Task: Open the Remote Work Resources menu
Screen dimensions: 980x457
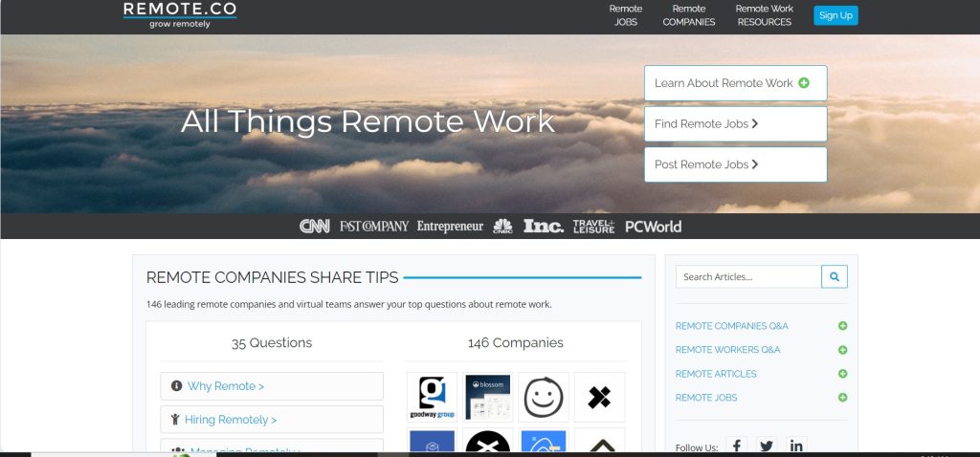Action: 764,15
